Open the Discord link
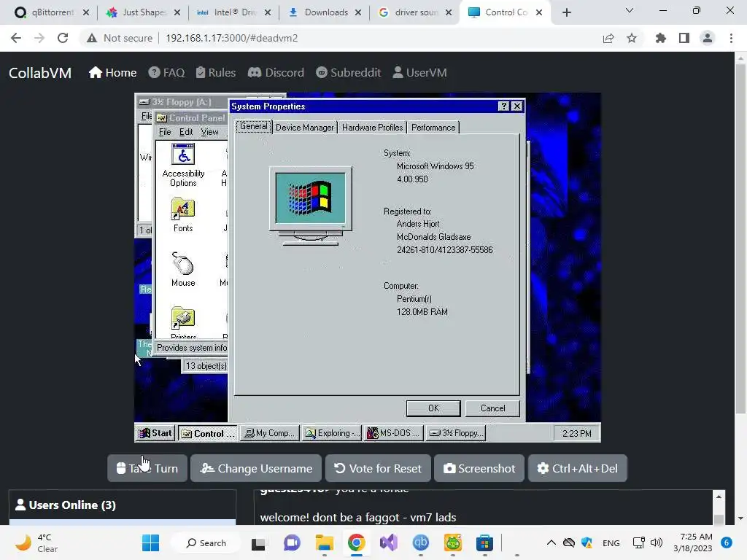This screenshot has width=747, height=560. click(x=276, y=72)
